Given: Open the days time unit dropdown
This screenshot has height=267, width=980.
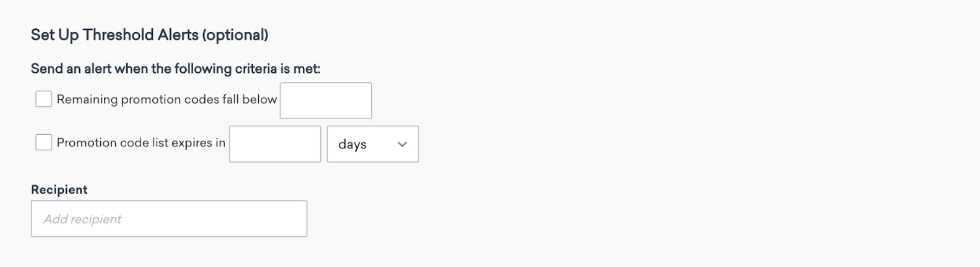Looking at the screenshot, I should point(372,144).
